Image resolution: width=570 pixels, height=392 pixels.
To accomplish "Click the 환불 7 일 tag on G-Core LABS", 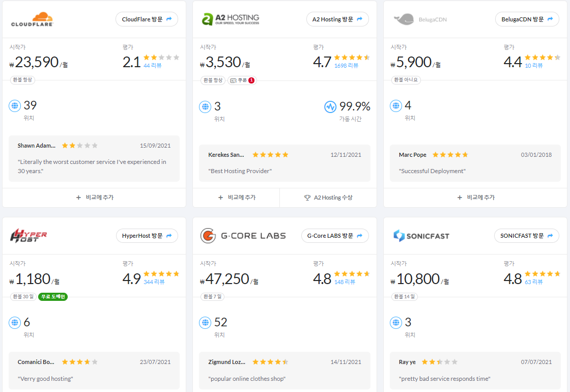I will click(212, 297).
